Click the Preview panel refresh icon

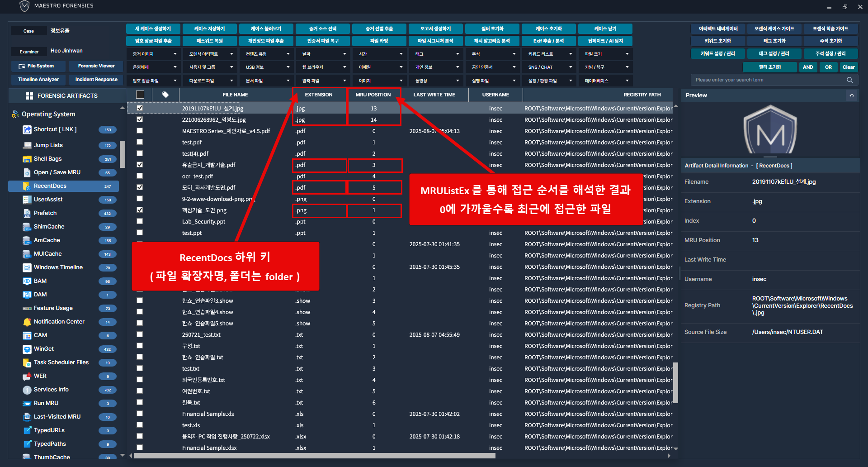(852, 95)
